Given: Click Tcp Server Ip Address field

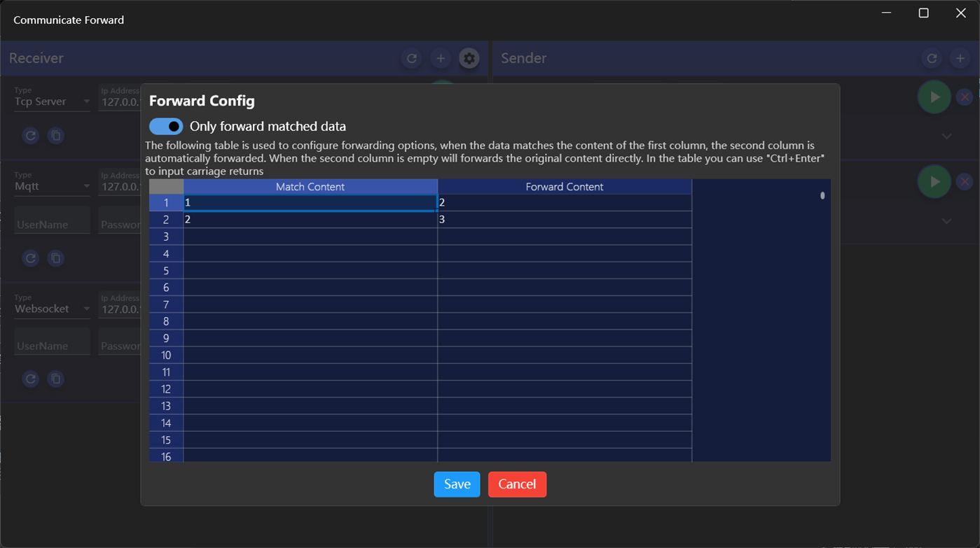Looking at the screenshot, I should pos(120,99).
